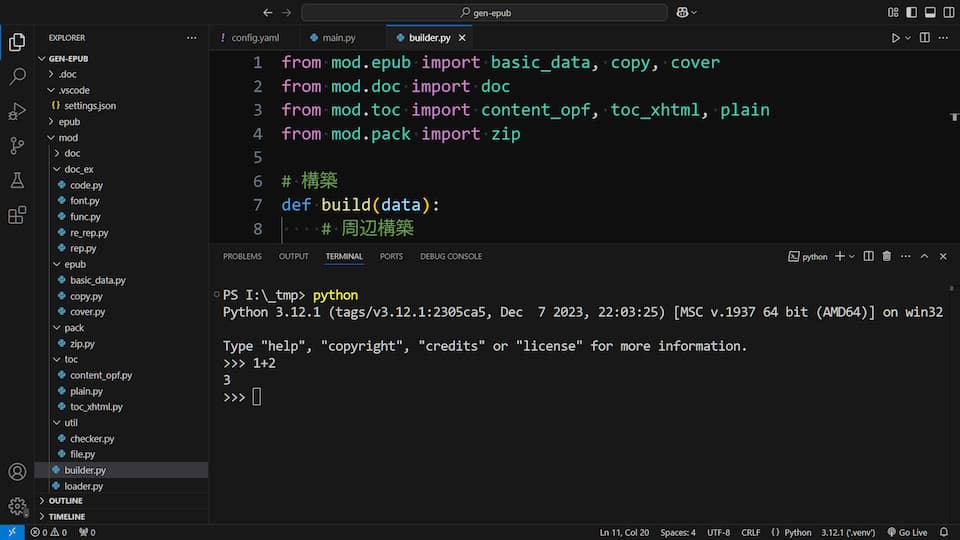The image size is (960, 540).
Task: Open Explorer more actions ellipsis
Action: pos(192,38)
